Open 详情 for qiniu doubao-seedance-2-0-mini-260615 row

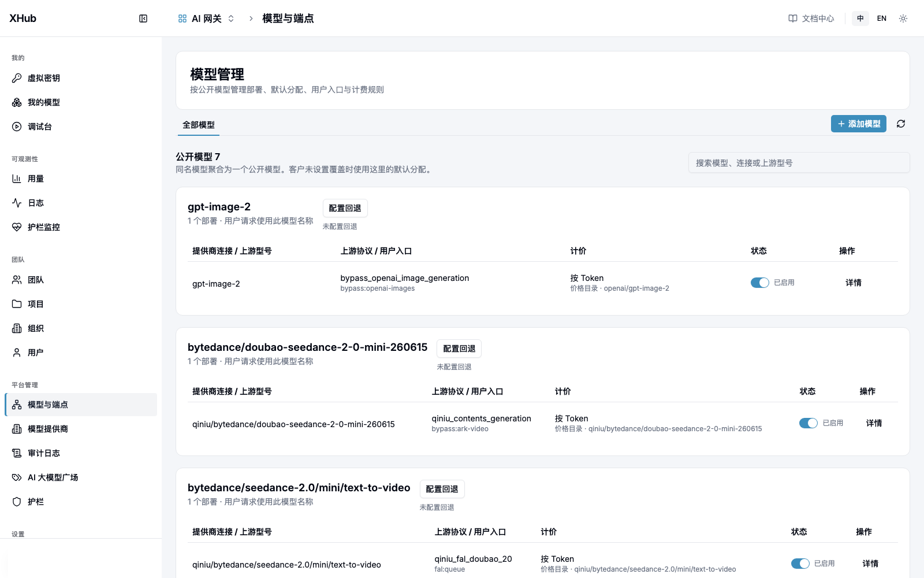pos(874,423)
